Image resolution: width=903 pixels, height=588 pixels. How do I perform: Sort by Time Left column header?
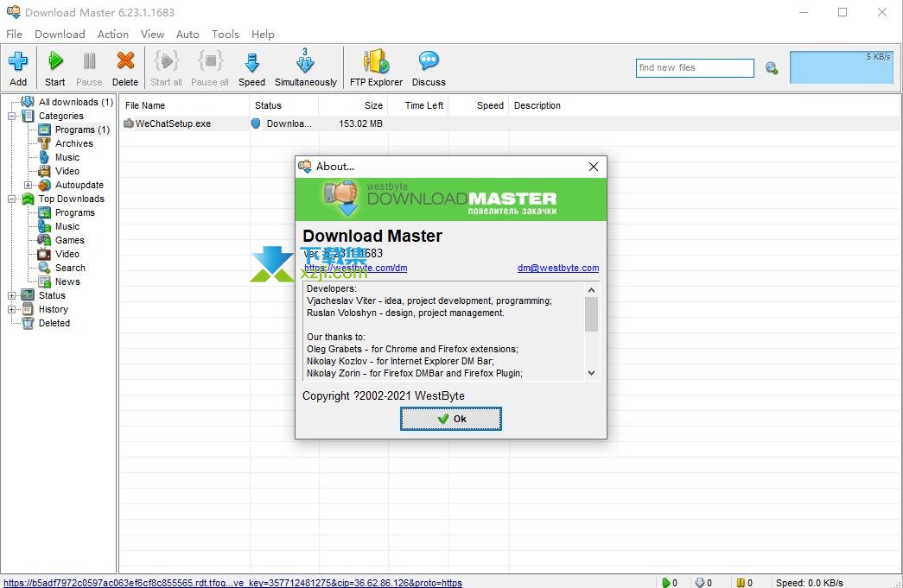(419, 105)
